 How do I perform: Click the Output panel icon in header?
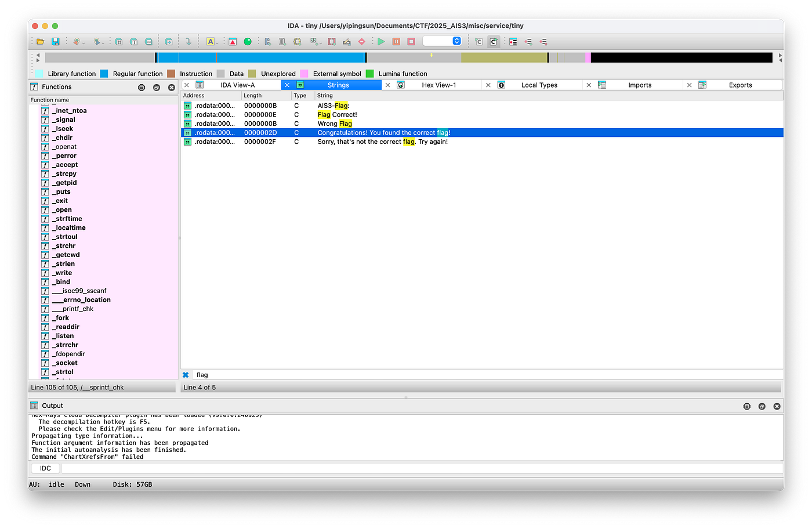pyautogui.click(x=34, y=406)
